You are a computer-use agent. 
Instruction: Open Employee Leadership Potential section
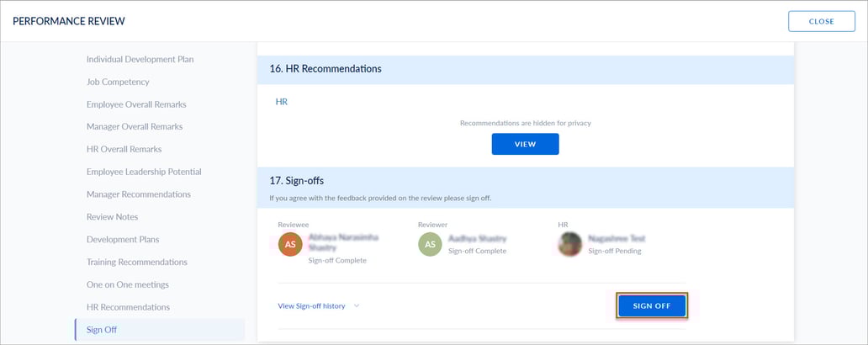click(144, 172)
